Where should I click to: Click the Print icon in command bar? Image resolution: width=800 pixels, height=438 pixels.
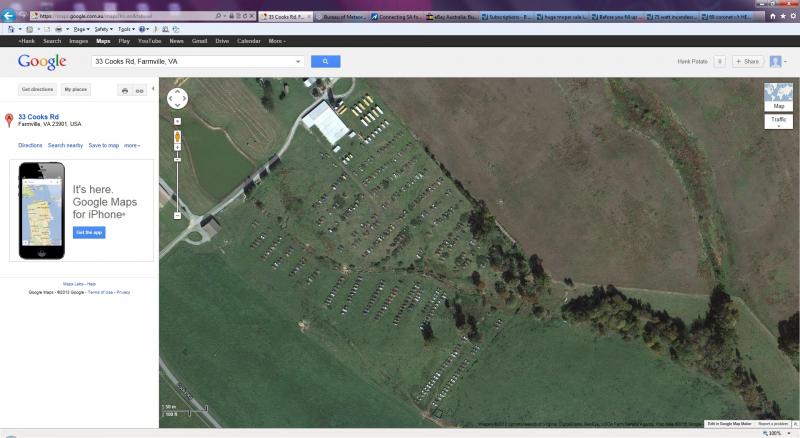(58, 30)
